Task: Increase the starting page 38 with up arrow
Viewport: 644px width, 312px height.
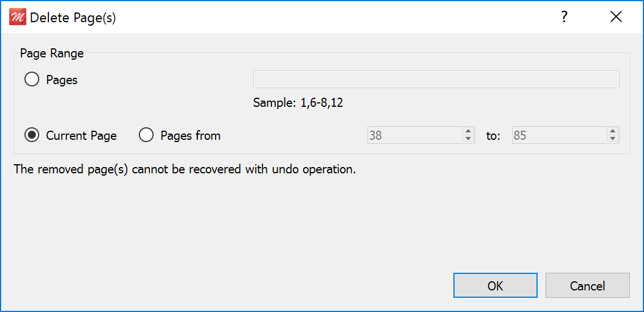Action: coord(468,131)
